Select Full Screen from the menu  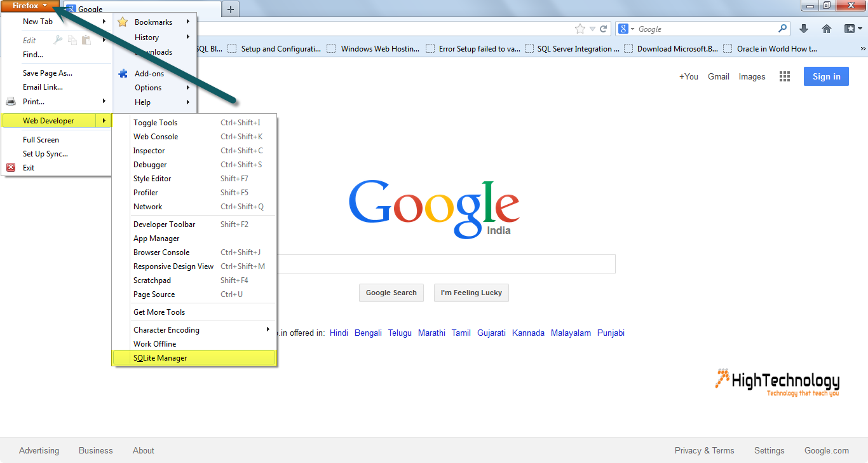41,140
